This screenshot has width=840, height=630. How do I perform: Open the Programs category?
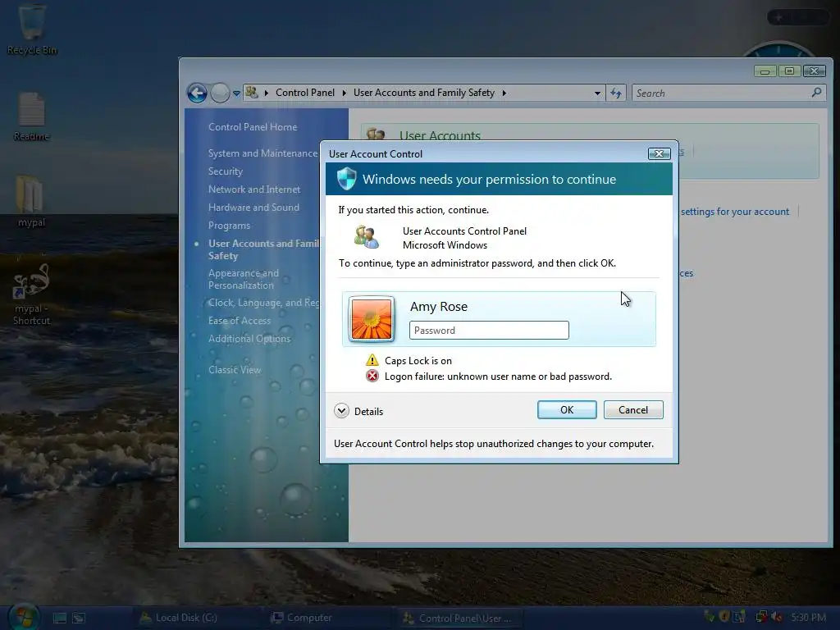pos(230,226)
